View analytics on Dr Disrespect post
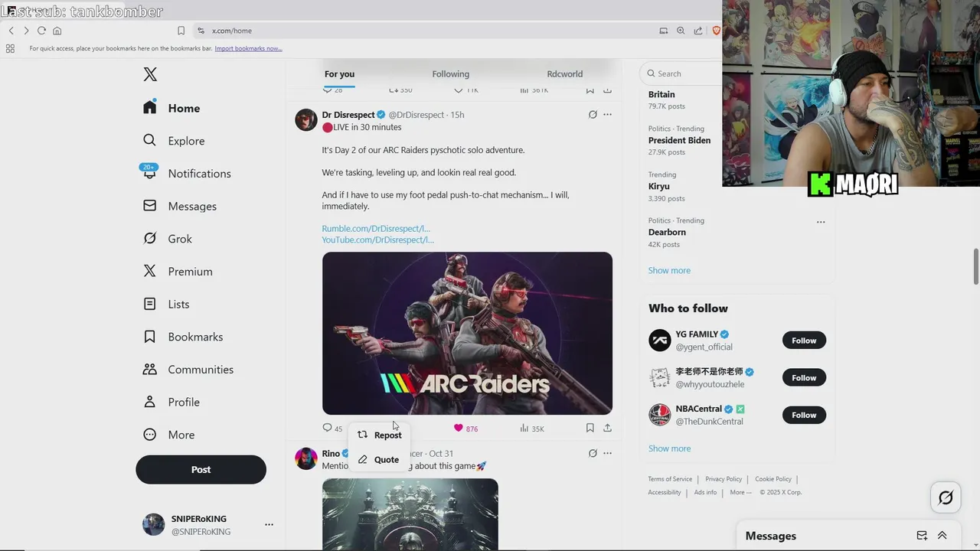 531,428
